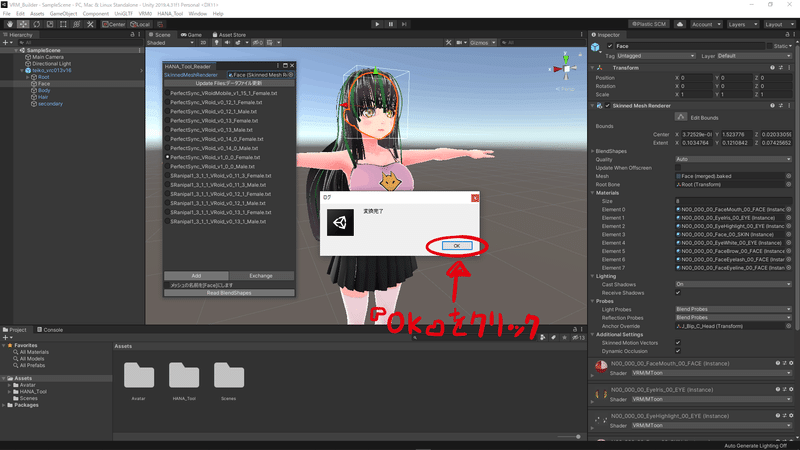Viewport: 800px width, 450px height.
Task: Open the Layer Default dropdown
Action: point(754,56)
